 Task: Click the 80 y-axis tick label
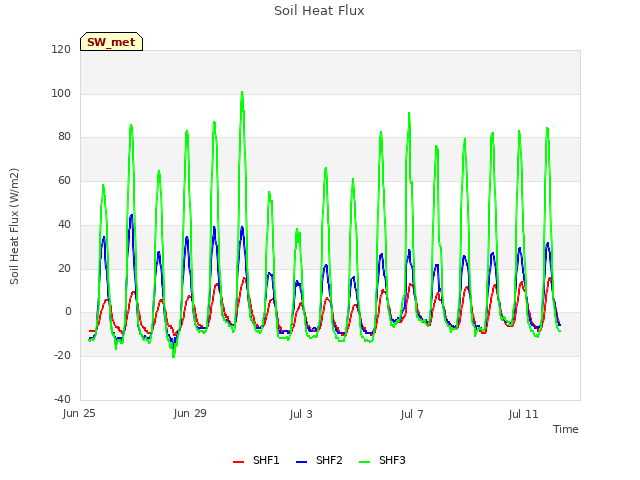pyautogui.click(x=64, y=137)
